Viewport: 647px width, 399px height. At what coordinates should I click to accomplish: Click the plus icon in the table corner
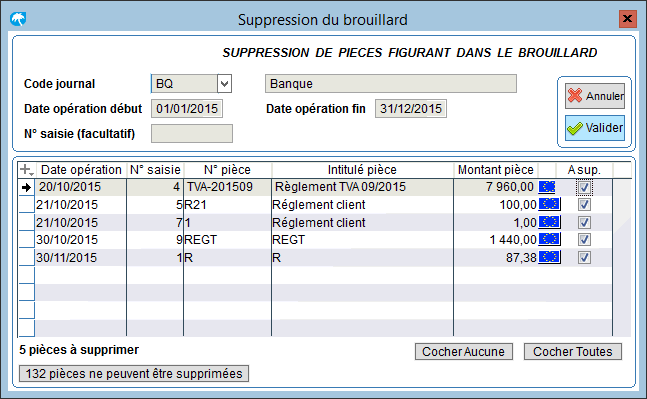point(26,170)
